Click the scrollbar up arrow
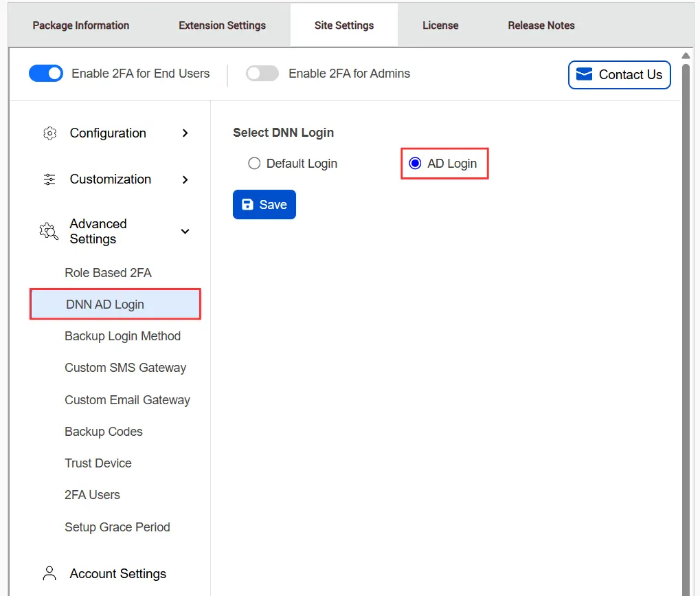700x596 pixels. [687, 56]
